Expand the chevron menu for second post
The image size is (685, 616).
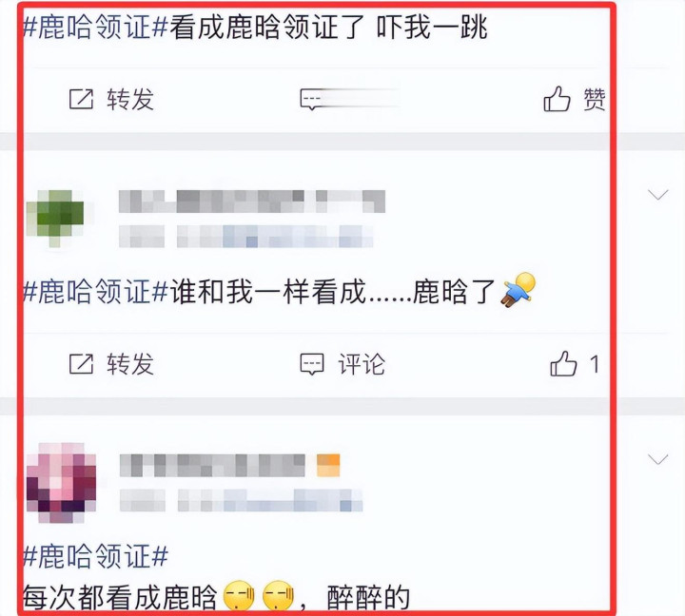tap(658, 195)
